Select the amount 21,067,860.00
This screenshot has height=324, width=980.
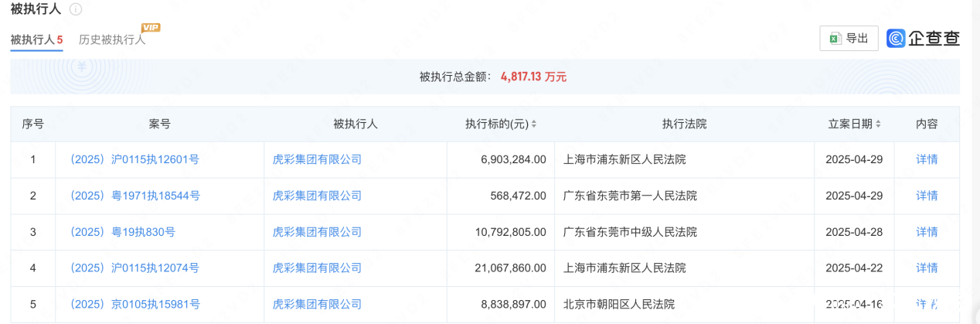510,268
